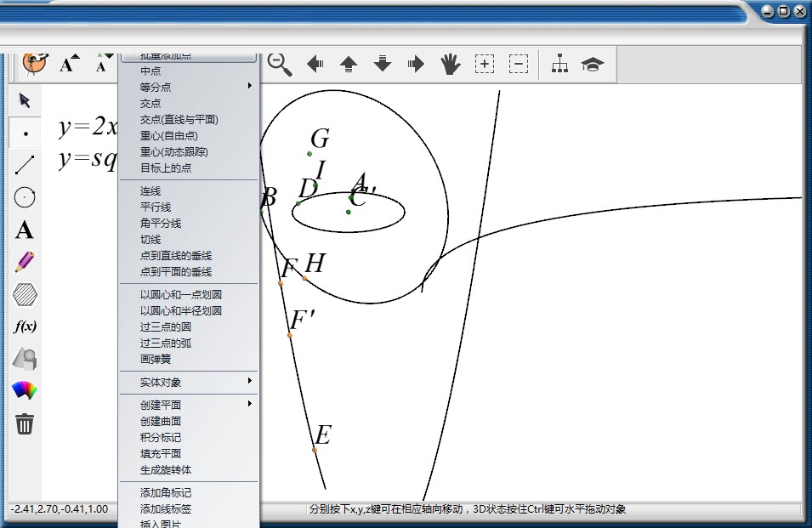Activate the hand pan tool
Viewport: 812px width, 528px height.
[450, 64]
